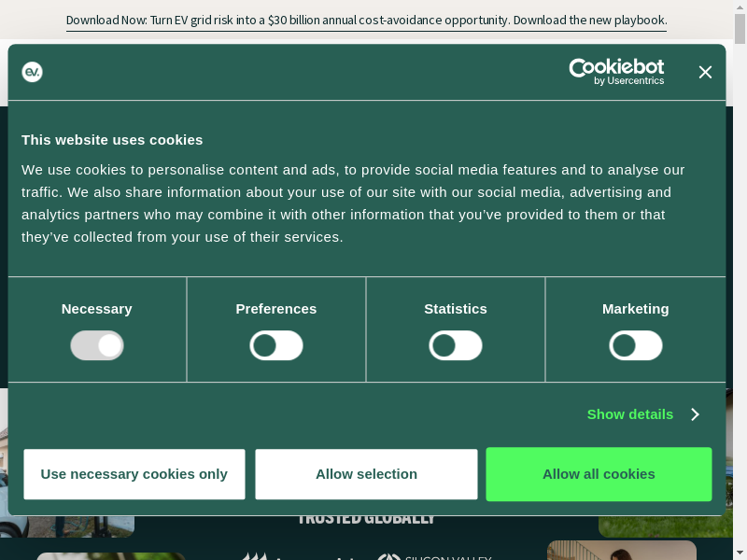Viewport: 747px width, 560px height.
Task: Click the Preferences category label
Action: (276, 309)
